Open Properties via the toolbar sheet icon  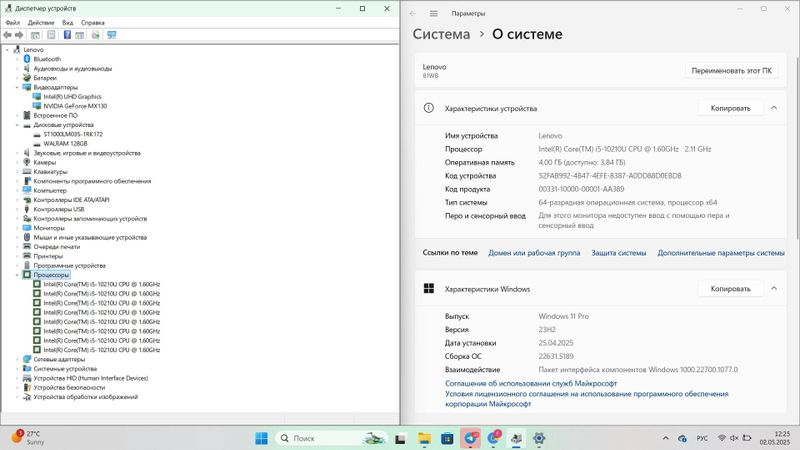pyautogui.click(x=51, y=35)
